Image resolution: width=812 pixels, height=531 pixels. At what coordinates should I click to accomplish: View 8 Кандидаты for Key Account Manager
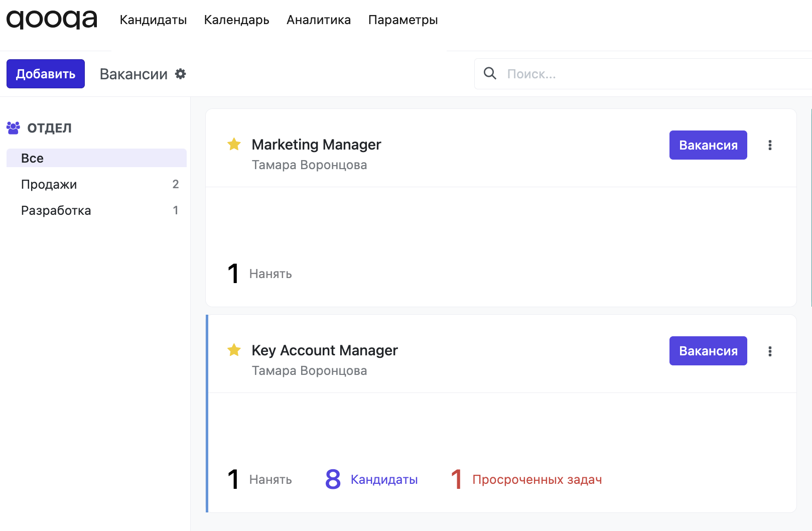pos(371,479)
